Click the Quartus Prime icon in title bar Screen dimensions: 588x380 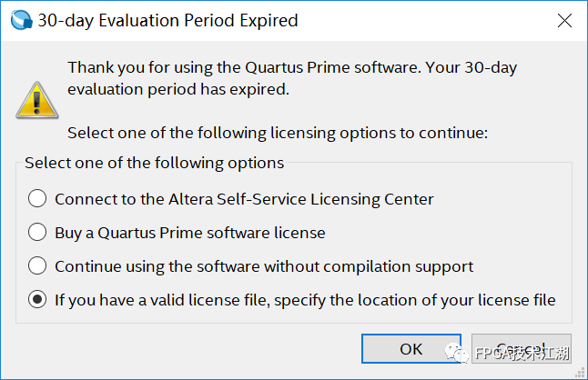click(21, 20)
